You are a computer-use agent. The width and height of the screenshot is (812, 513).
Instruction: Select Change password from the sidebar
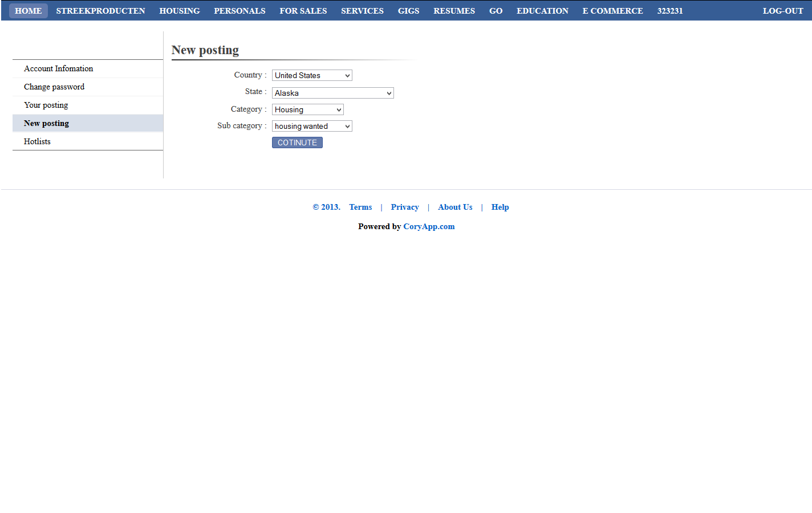click(x=54, y=87)
